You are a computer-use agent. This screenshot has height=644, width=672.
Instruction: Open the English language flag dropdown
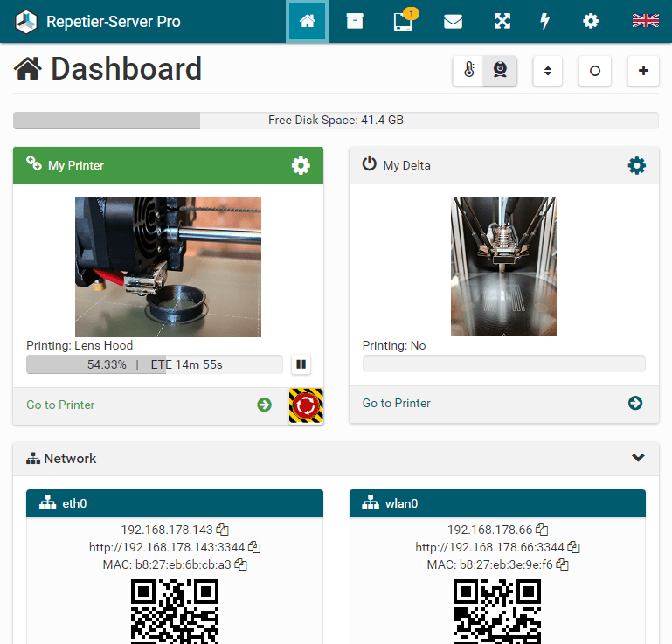(x=645, y=21)
